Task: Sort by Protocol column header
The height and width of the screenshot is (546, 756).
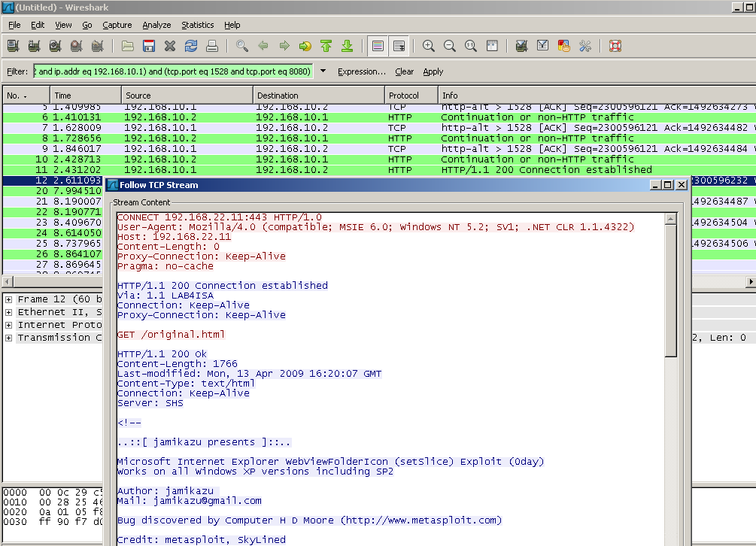Action: [x=411, y=96]
